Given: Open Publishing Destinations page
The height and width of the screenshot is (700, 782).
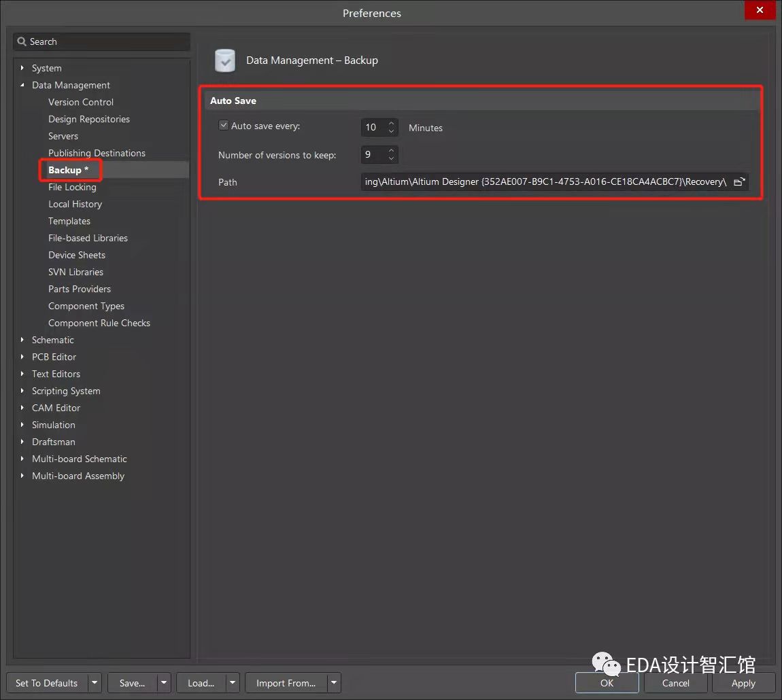Looking at the screenshot, I should (x=97, y=153).
